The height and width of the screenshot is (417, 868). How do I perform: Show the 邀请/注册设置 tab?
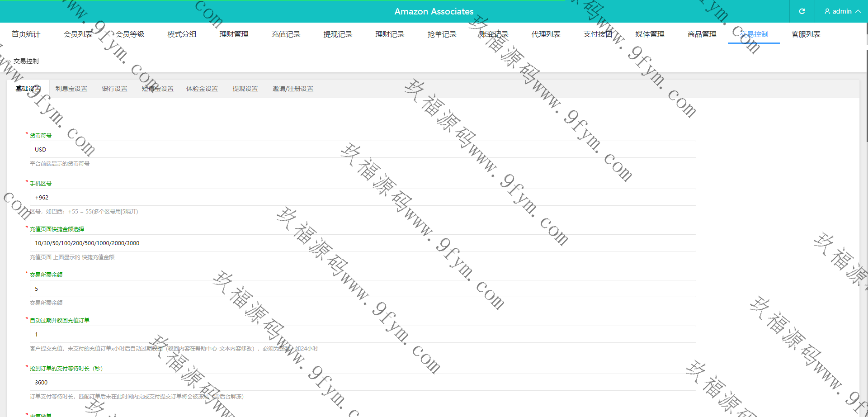tap(292, 89)
